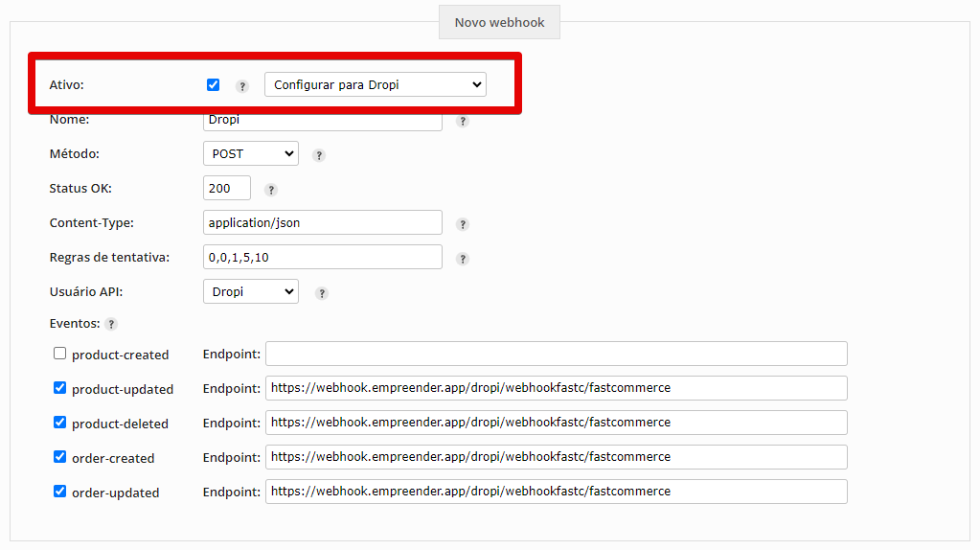Toggle the Ativo checkbox
980x550 pixels.
(213, 84)
